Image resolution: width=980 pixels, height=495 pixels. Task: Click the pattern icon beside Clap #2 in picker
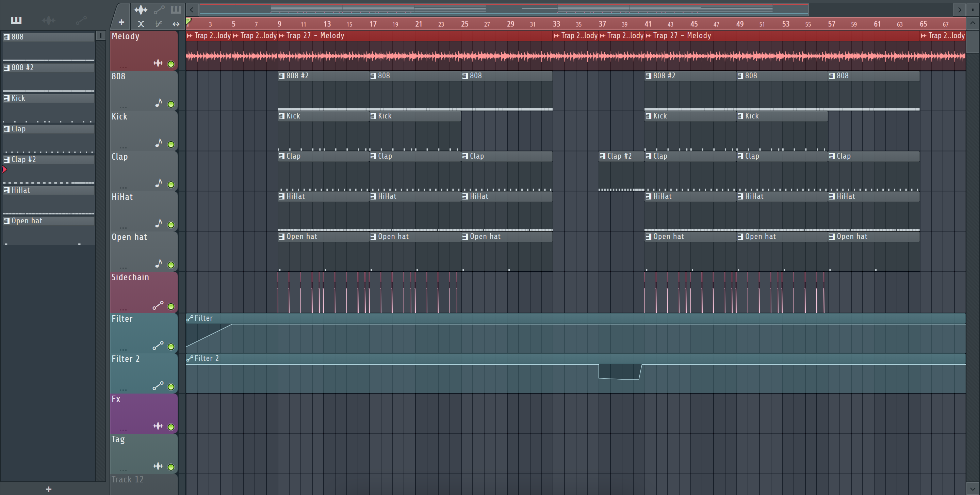(x=6, y=159)
